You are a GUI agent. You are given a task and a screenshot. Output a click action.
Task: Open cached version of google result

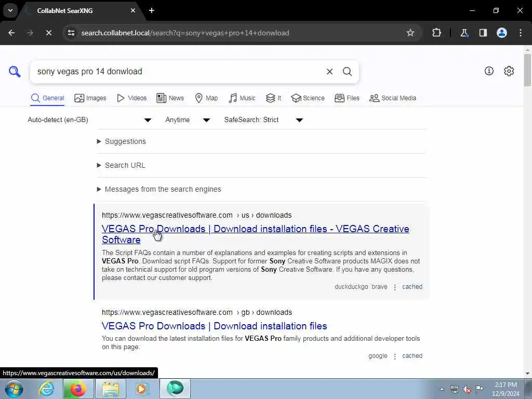(x=412, y=356)
